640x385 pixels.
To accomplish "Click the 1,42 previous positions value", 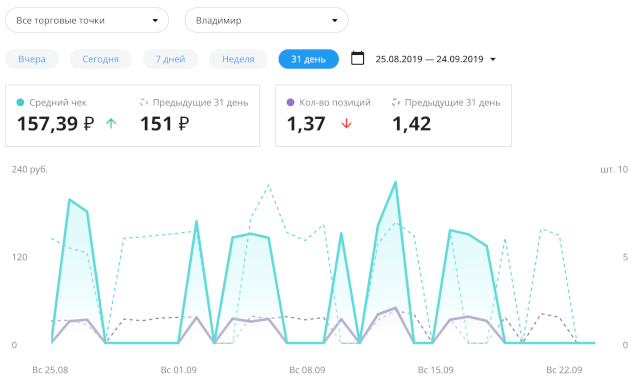I will (x=411, y=124).
